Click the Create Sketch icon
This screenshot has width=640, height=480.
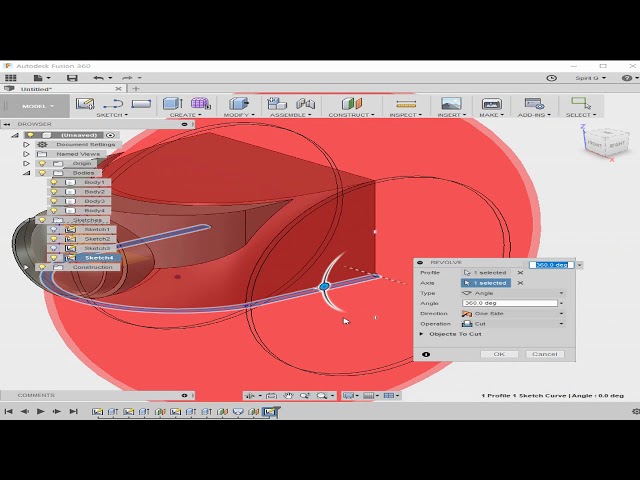pos(85,103)
